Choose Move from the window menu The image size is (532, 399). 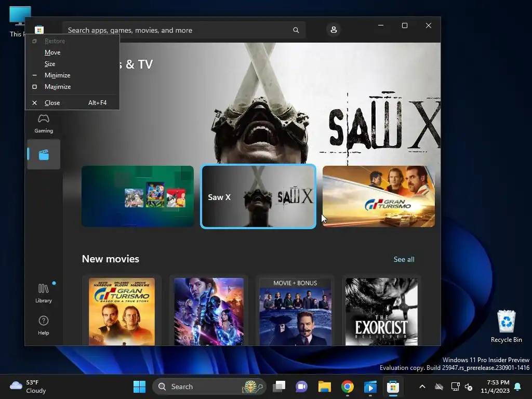[72, 52]
